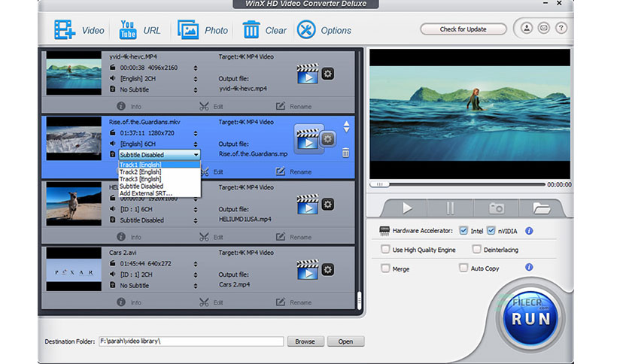Enable Use High Quality Engine
The image size is (629, 364).
coord(385,250)
